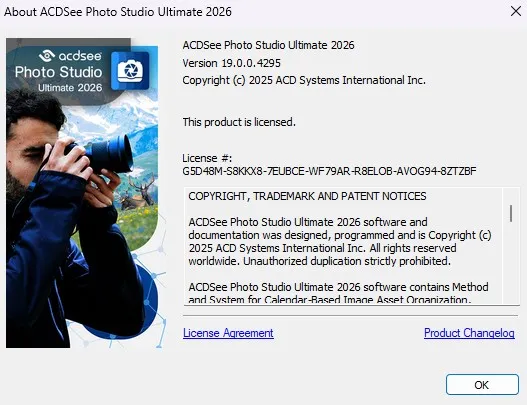Open the License Agreement link

[228, 333]
